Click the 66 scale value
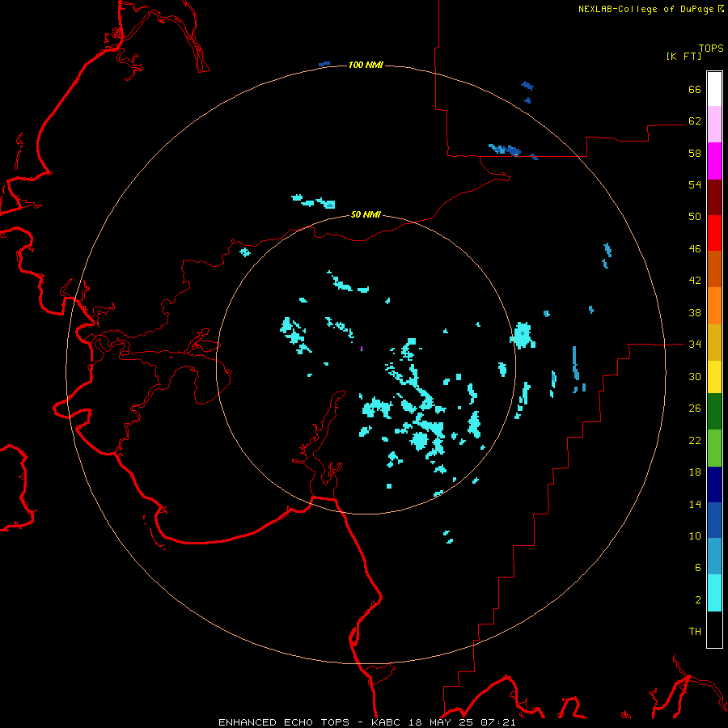 [695, 90]
